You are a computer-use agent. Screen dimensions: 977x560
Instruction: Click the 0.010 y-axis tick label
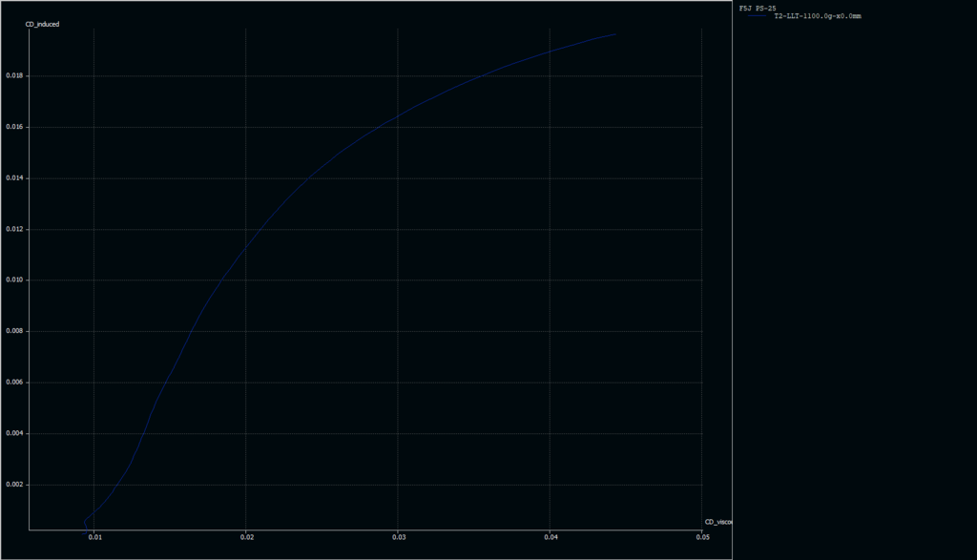pyautogui.click(x=15, y=280)
